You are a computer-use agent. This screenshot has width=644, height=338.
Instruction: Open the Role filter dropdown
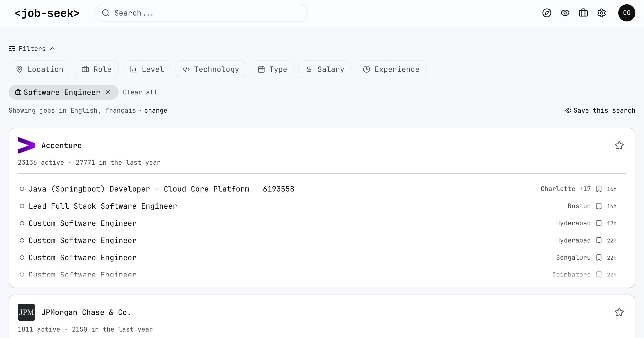96,69
